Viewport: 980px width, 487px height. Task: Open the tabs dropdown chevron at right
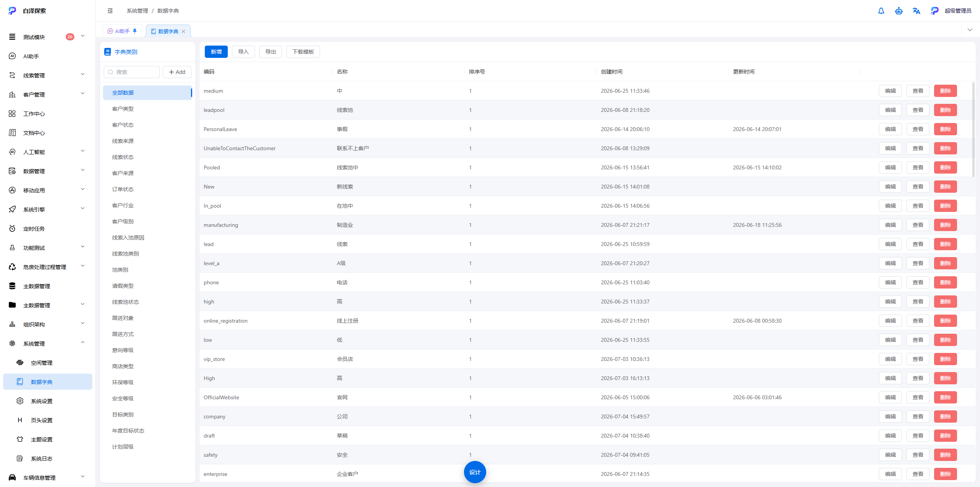click(x=970, y=30)
